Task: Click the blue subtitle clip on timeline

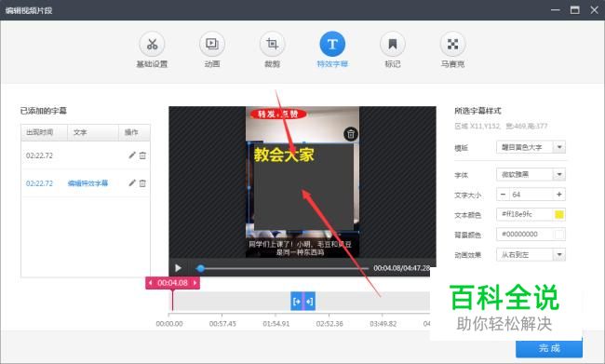Action: click(x=302, y=301)
